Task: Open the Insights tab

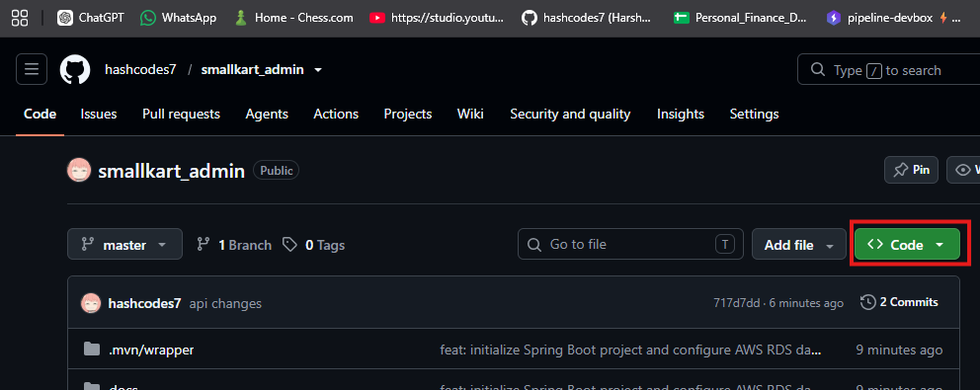Action: click(x=681, y=115)
